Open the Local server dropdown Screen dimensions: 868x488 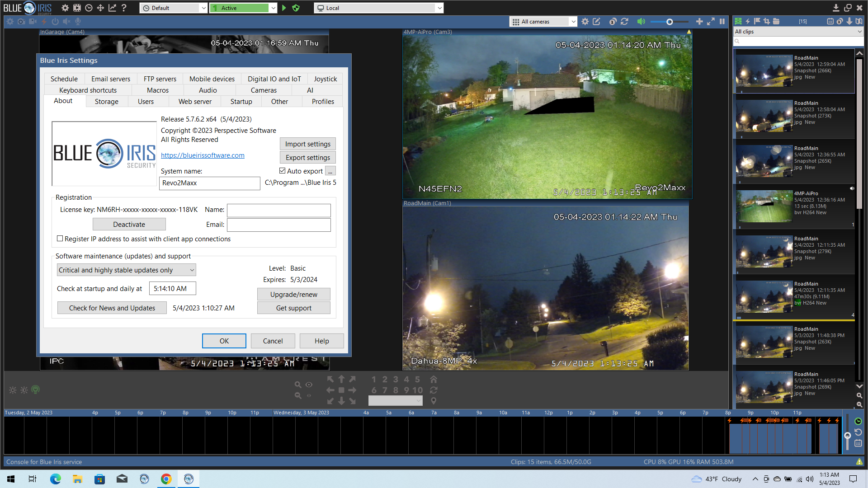(x=379, y=8)
